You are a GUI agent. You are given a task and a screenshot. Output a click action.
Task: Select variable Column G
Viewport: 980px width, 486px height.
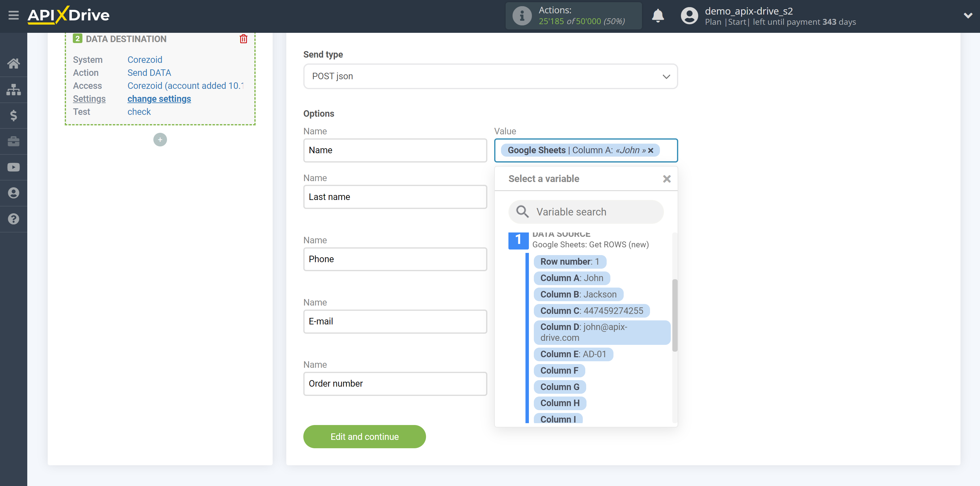point(560,387)
